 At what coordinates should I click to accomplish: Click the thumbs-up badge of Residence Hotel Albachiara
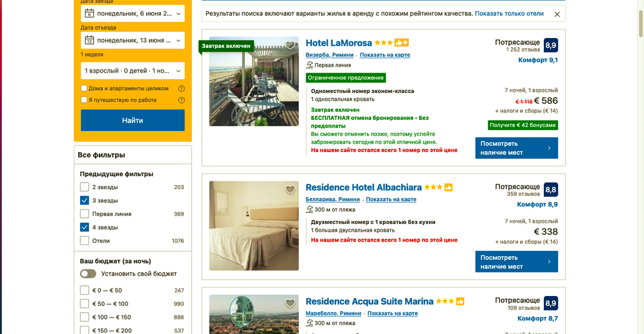click(448, 187)
